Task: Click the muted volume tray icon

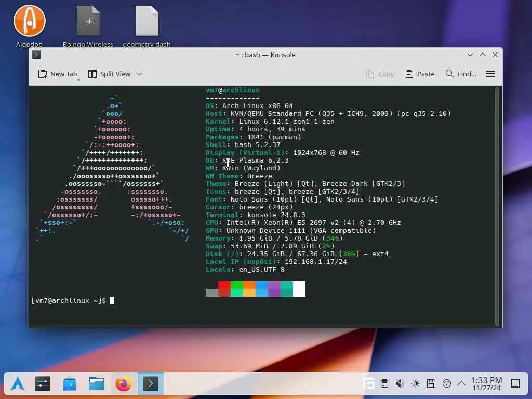Action: tap(400, 384)
